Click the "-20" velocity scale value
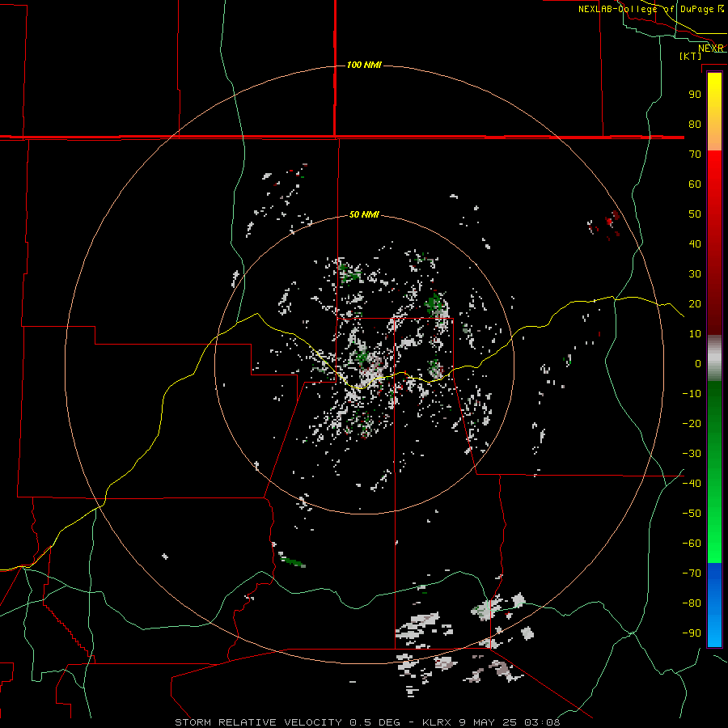 [692, 423]
